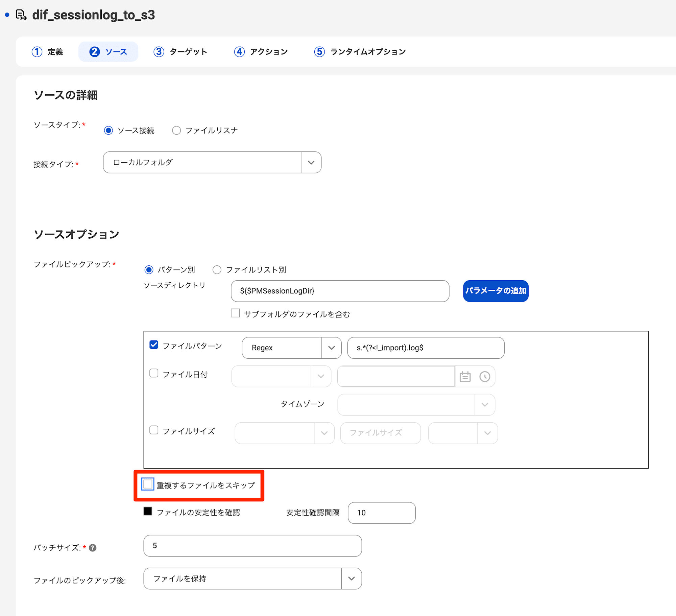Image resolution: width=676 pixels, height=616 pixels.
Task: Enable the ファイル日付 checkbox
Action: [154, 373]
